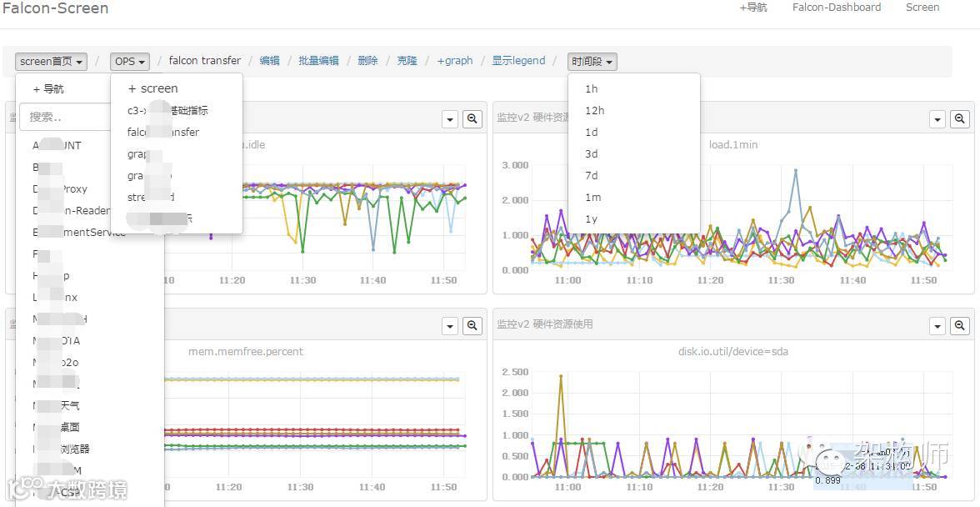Zoom into disk.io.util graph via magnifier
The image size is (980, 507).
coord(959,325)
